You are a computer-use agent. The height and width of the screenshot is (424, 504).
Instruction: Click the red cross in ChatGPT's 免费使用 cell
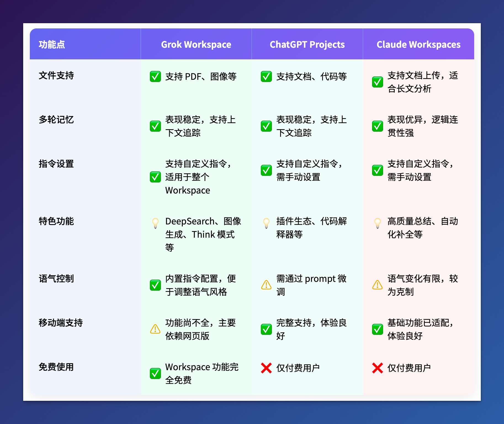[266, 368]
